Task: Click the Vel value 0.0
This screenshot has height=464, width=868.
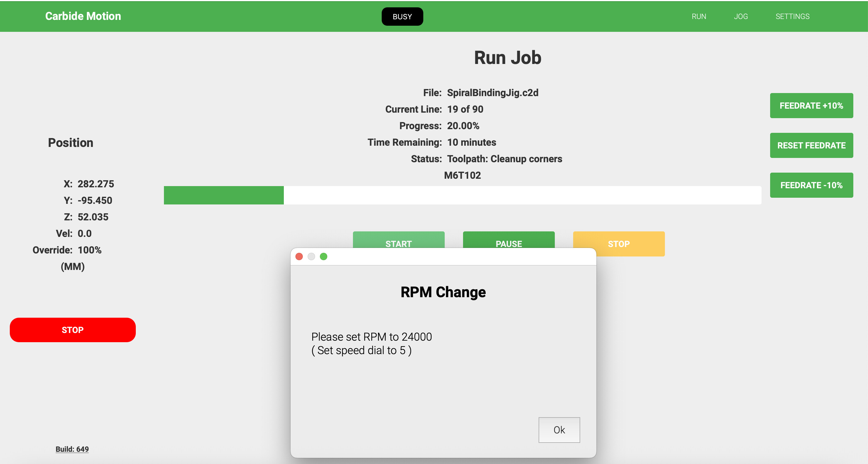Action: click(x=85, y=233)
